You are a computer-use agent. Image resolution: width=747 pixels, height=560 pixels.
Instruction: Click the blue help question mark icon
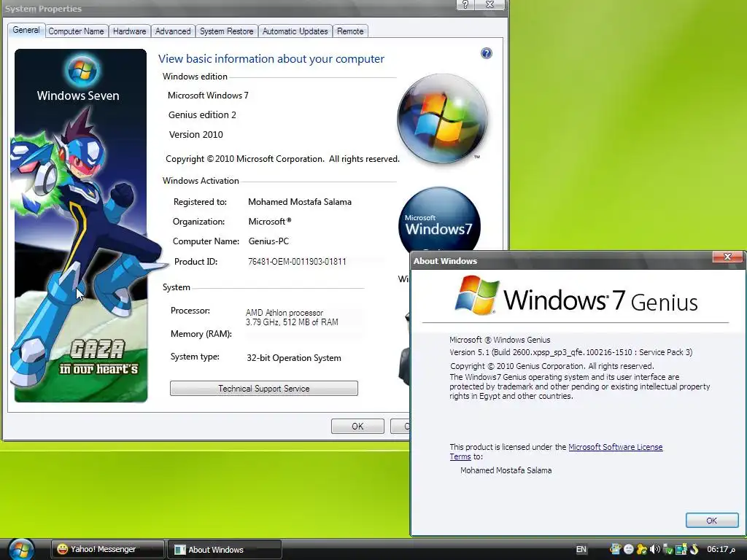[x=486, y=52]
